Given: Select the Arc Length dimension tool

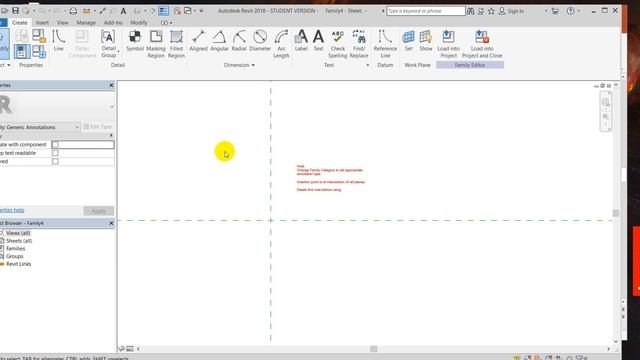Looking at the screenshot, I should pos(281,43).
